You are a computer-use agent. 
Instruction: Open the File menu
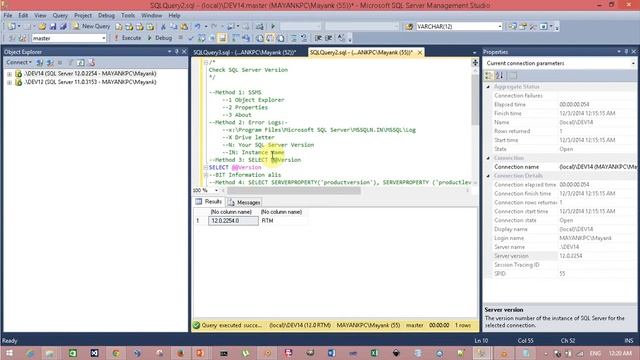point(8,16)
